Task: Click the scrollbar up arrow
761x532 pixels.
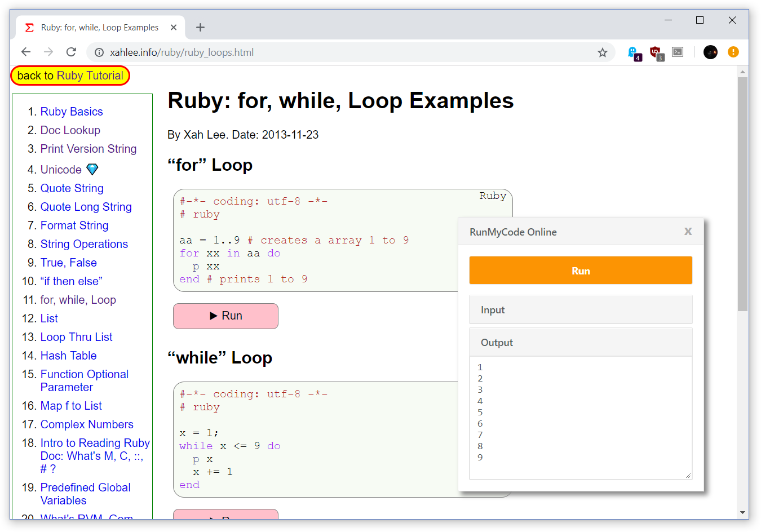Action: click(743, 71)
